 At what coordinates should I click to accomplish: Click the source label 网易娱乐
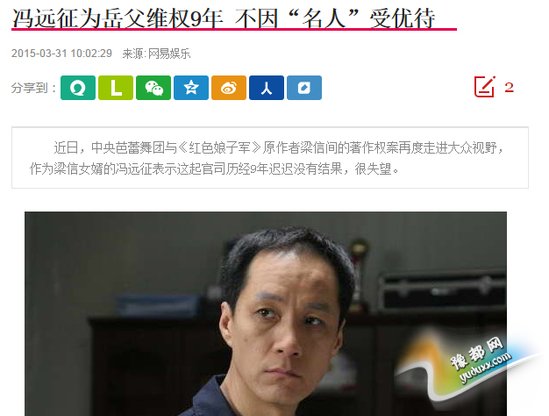(169, 54)
